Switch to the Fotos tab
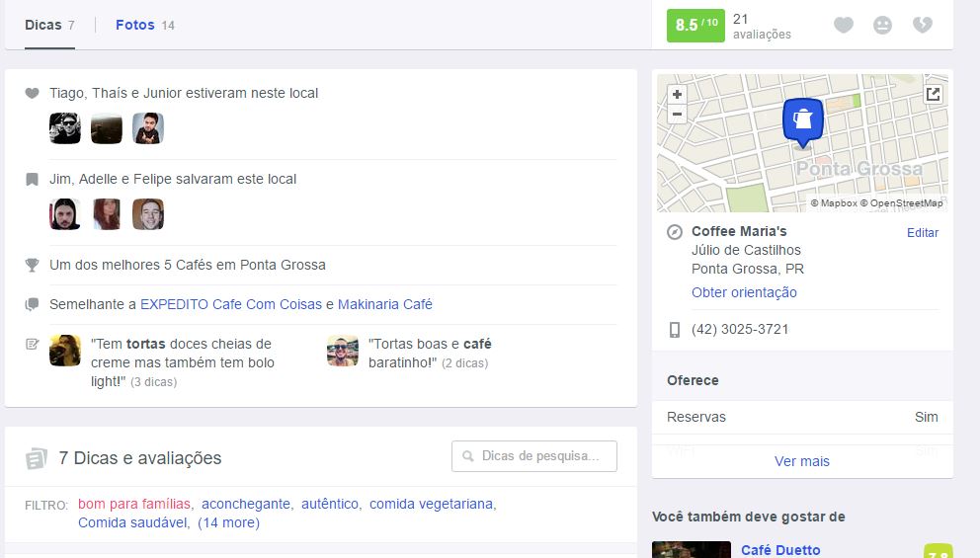Screen dimensions: 980x558 click(x=145, y=25)
